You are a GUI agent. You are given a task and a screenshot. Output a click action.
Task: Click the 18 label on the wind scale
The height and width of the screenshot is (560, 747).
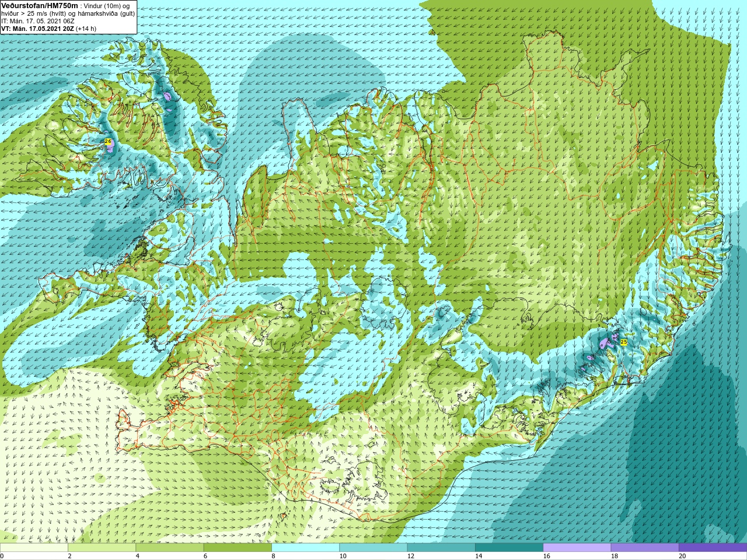point(615,556)
